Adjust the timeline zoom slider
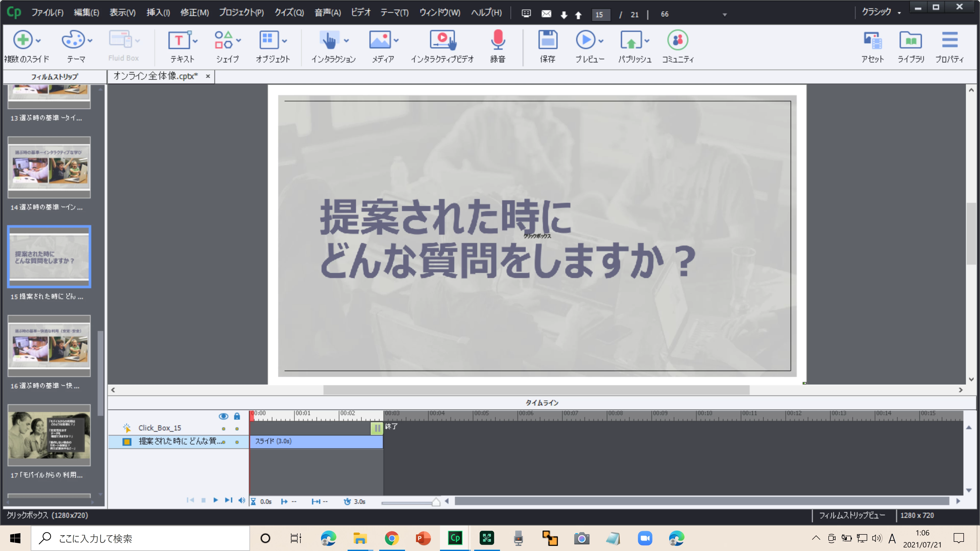Screen dimensions: 980x551 (x=436, y=502)
